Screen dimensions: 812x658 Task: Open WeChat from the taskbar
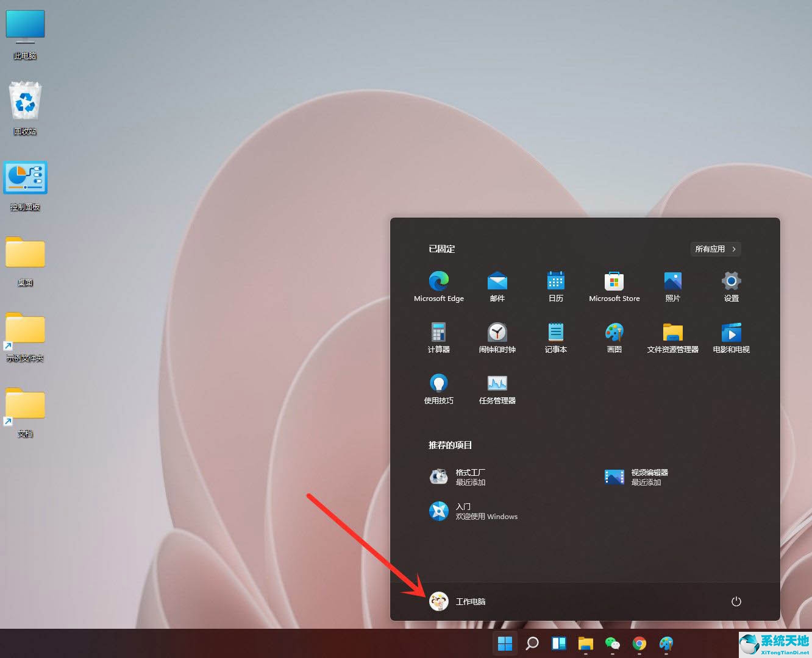[x=612, y=643]
